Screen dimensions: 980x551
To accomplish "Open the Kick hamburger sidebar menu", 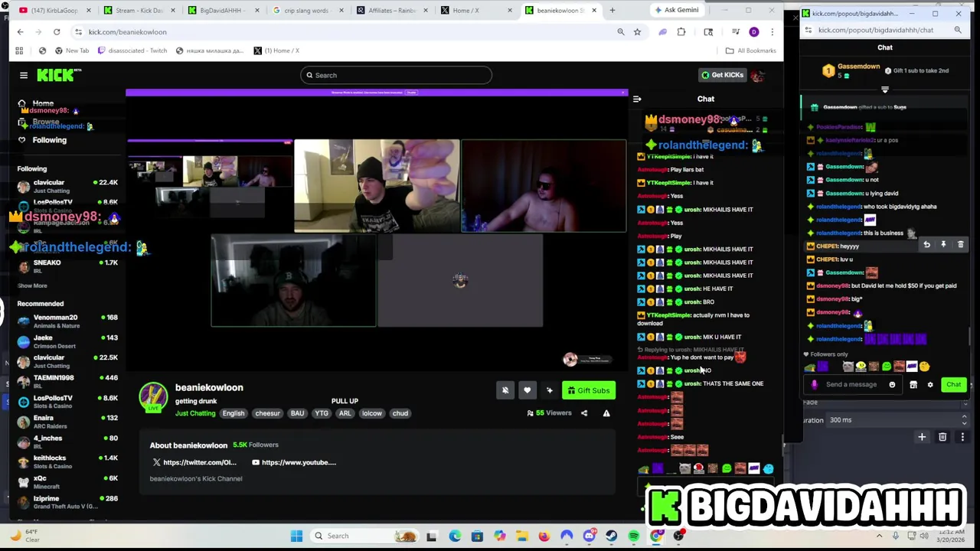I will coord(24,75).
